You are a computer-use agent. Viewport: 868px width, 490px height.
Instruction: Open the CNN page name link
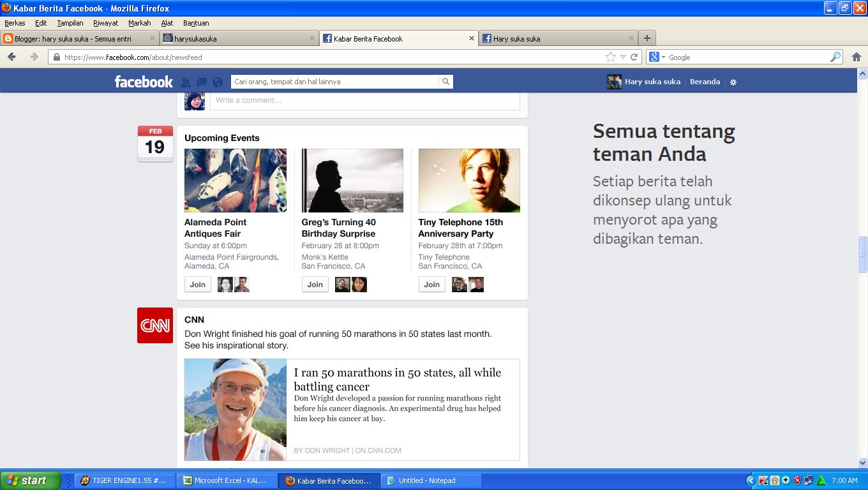[x=194, y=320]
